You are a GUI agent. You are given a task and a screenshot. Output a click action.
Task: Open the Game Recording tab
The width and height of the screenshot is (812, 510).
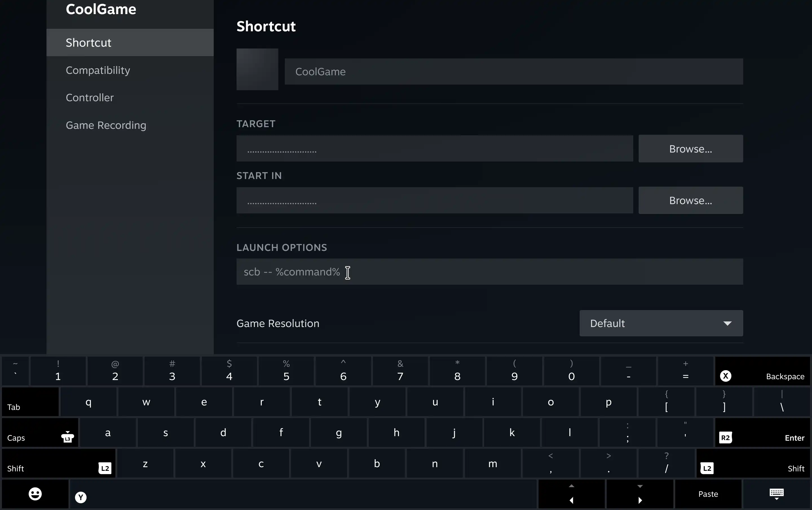point(106,125)
